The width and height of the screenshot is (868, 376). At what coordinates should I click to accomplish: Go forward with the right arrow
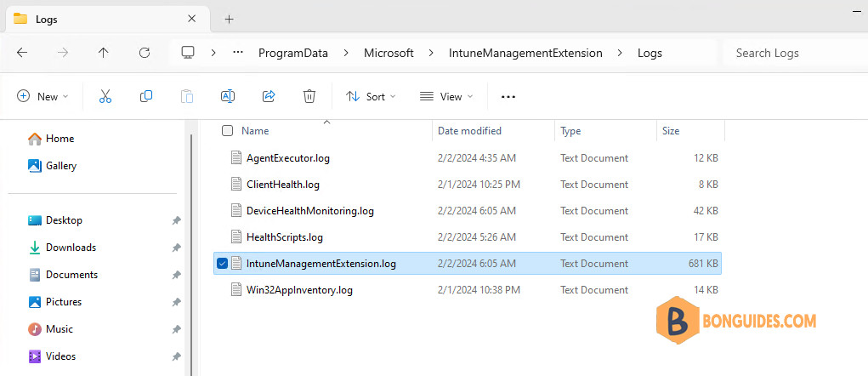pos(63,53)
